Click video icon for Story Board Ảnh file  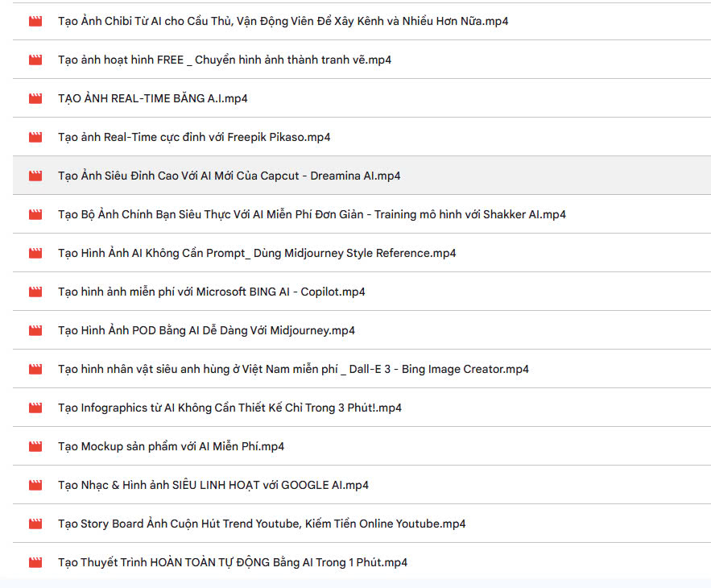point(35,524)
